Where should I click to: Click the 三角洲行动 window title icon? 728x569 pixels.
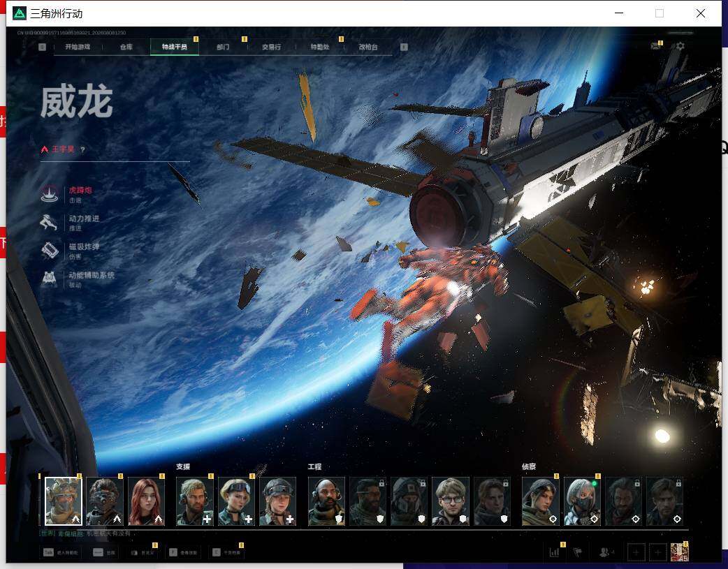click(x=20, y=13)
